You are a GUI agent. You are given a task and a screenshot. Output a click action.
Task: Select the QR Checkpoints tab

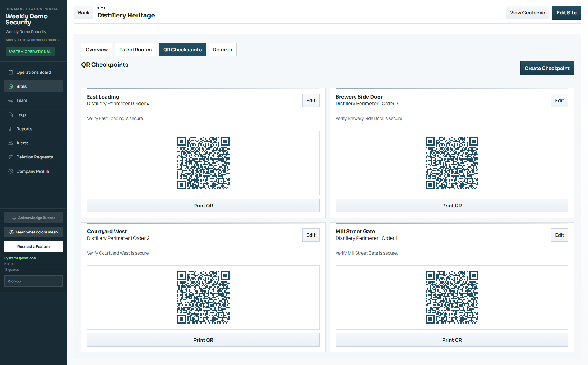tap(182, 50)
